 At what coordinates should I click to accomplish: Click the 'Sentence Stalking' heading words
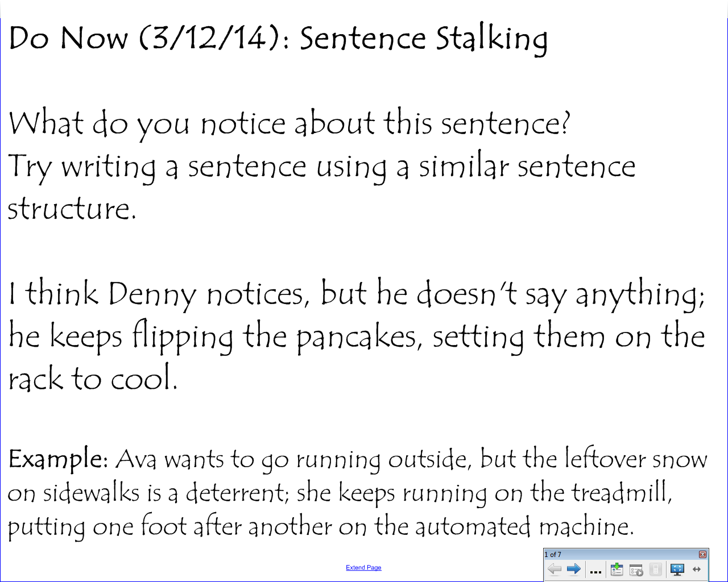tap(423, 39)
